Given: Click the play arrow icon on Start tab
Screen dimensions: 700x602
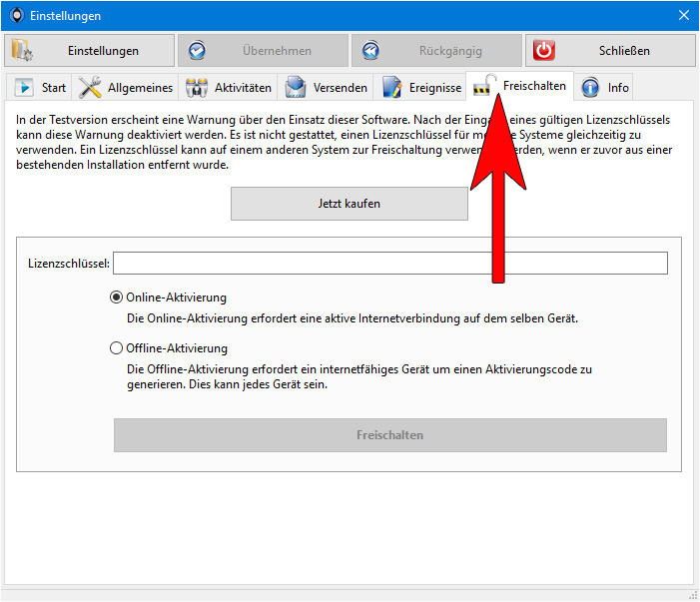Looking at the screenshot, I should pos(24,88).
